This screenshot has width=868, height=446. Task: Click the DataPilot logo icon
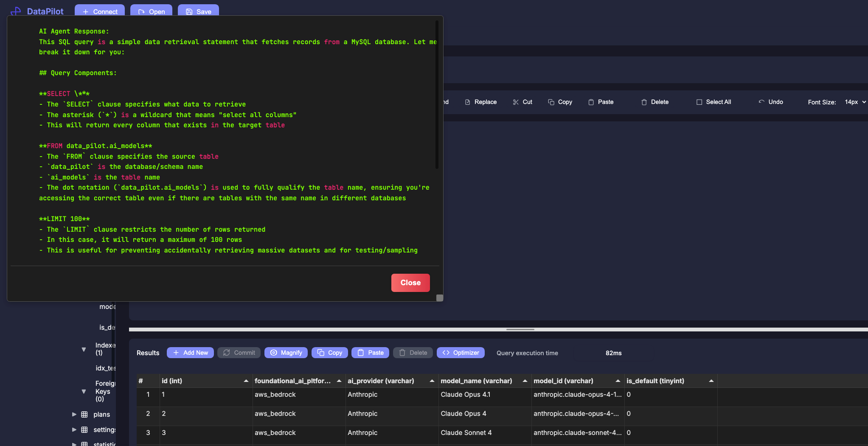(x=16, y=11)
